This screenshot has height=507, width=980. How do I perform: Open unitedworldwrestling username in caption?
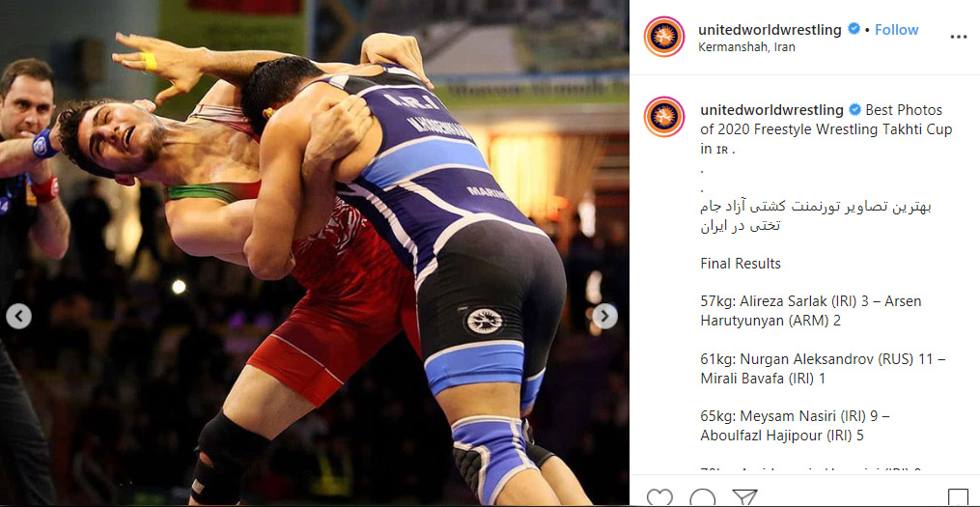click(x=771, y=110)
